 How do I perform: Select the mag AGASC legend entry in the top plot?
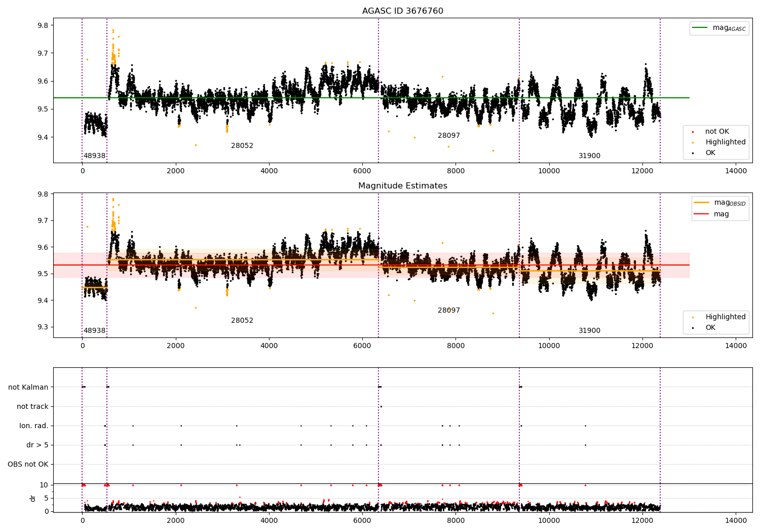719,28
